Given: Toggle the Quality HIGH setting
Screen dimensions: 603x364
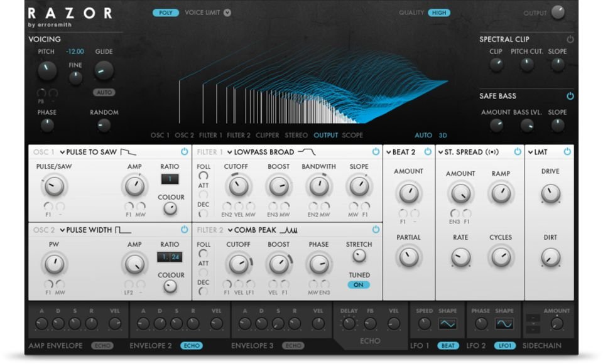Looking at the screenshot, I should point(438,12).
